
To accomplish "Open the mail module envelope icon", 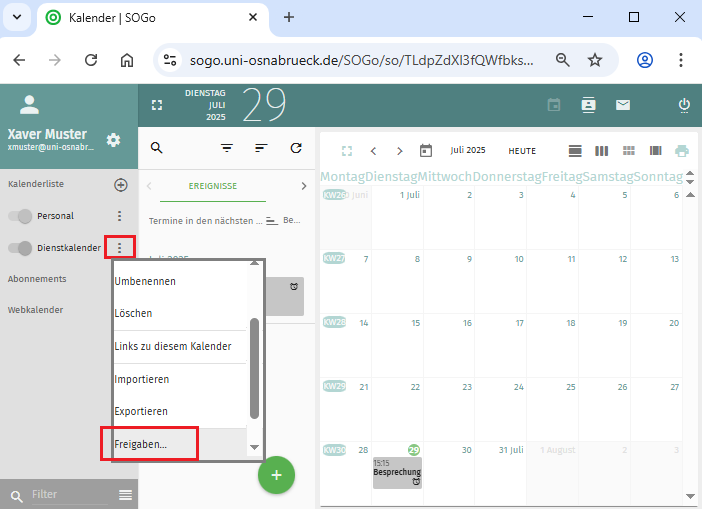I will click(622, 105).
